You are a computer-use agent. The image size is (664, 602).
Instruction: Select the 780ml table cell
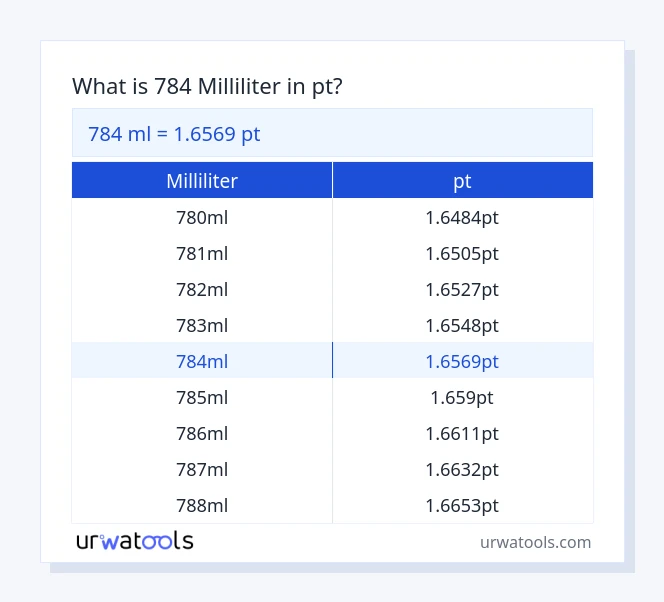click(x=202, y=217)
